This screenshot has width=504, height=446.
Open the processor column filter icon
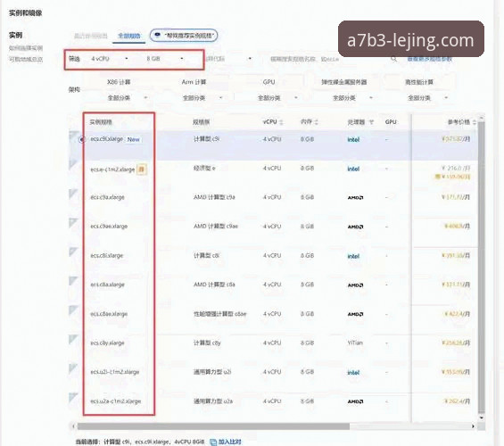pos(371,122)
